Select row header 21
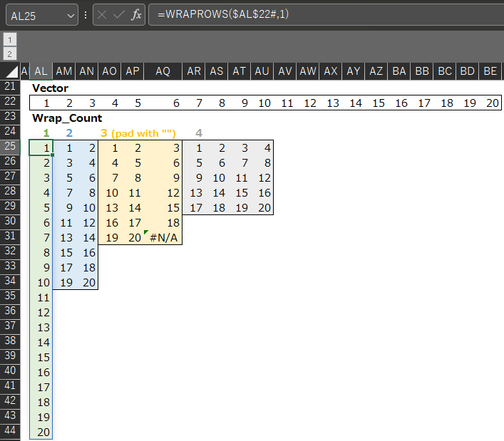Viewport: 504px width, 441px height. [10, 87]
